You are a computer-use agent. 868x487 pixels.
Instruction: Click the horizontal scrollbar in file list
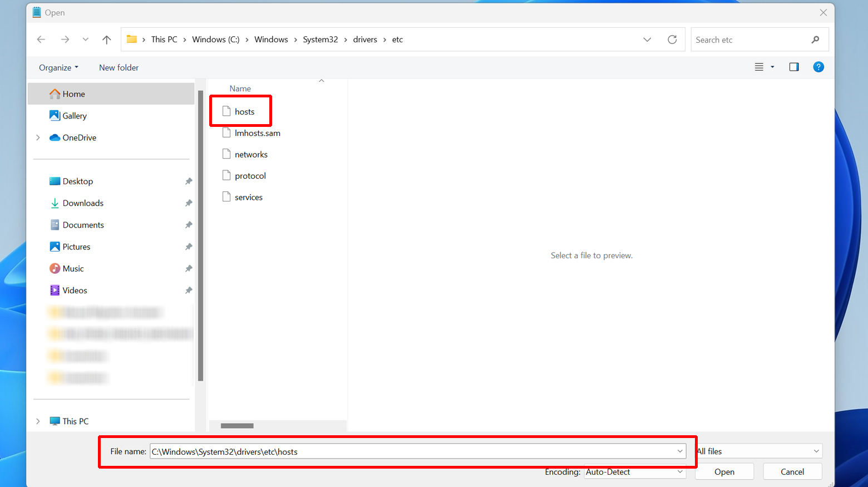tap(238, 426)
